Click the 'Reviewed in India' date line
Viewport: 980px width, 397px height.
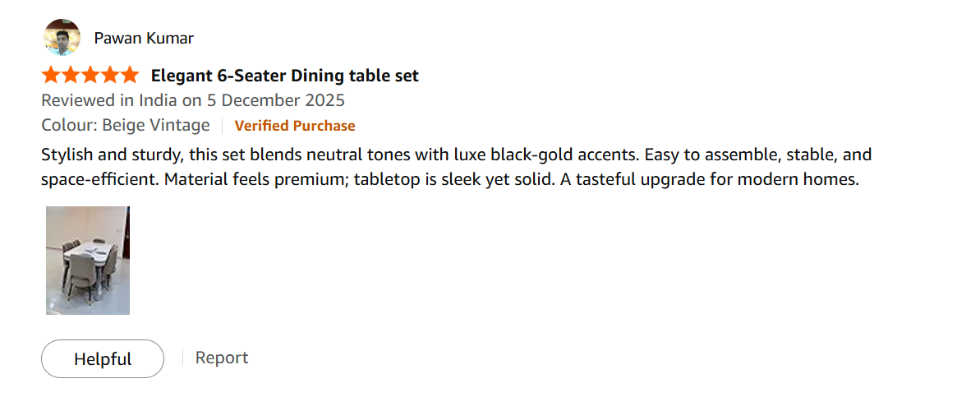[192, 100]
